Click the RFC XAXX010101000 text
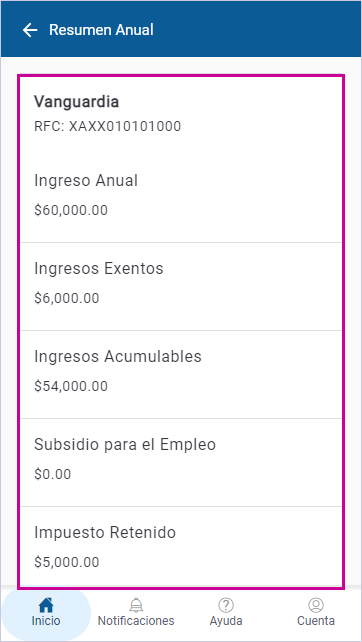The width and height of the screenshot is (362, 642). tap(107, 126)
